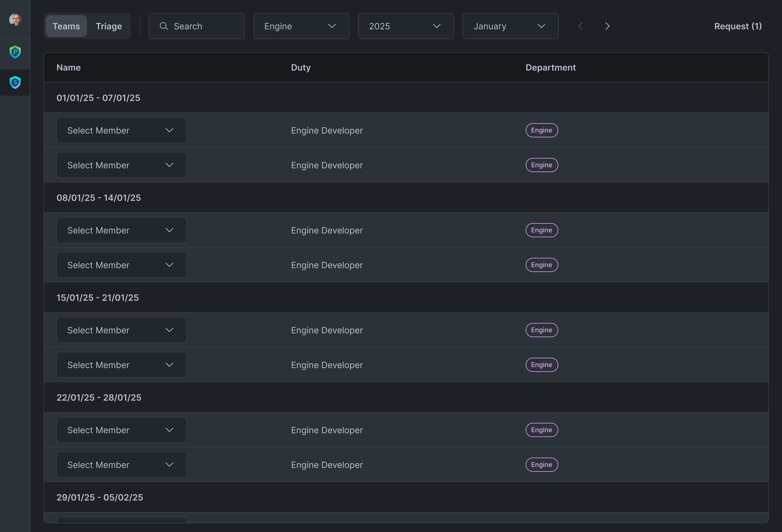Open the Engine department filter dropdown
782x532 pixels.
click(302, 26)
